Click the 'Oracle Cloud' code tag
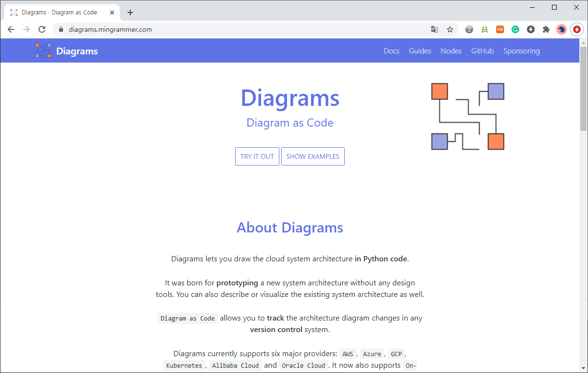 coord(303,365)
